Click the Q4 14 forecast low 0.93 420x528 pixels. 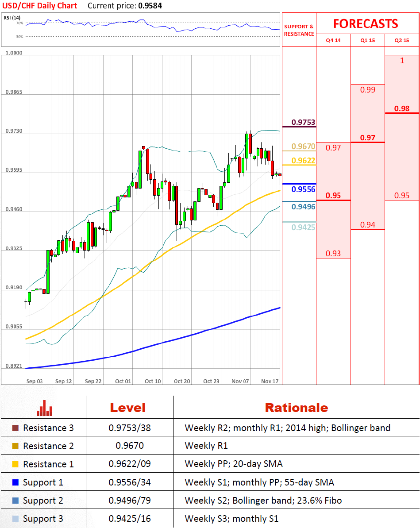(x=333, y=253)
